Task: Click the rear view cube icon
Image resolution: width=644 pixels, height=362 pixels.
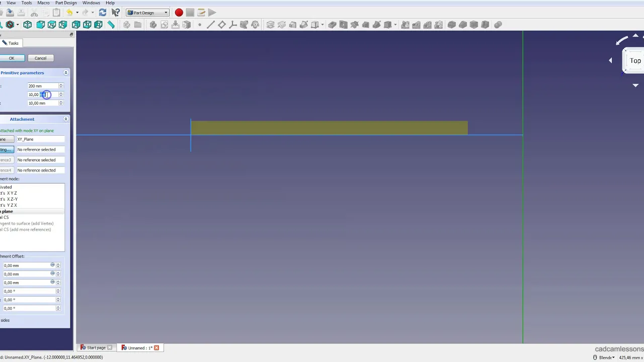Action: coord(76,25)
